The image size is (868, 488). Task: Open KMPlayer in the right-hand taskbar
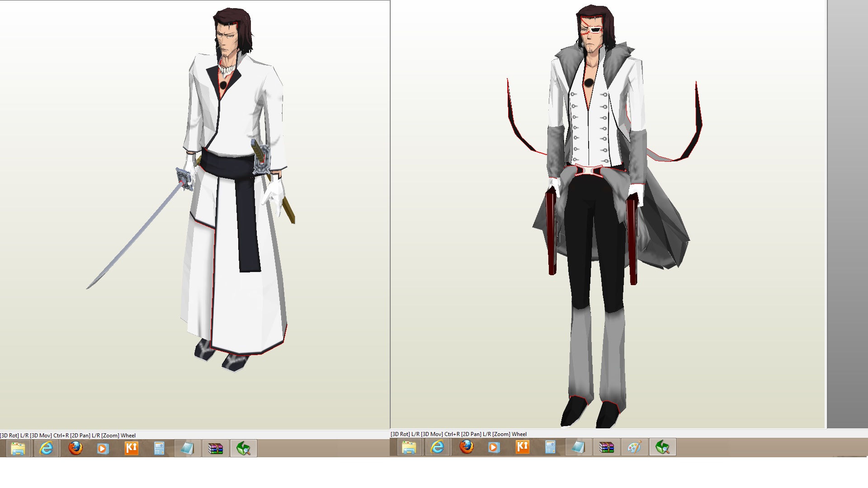[x=522, y=447]
